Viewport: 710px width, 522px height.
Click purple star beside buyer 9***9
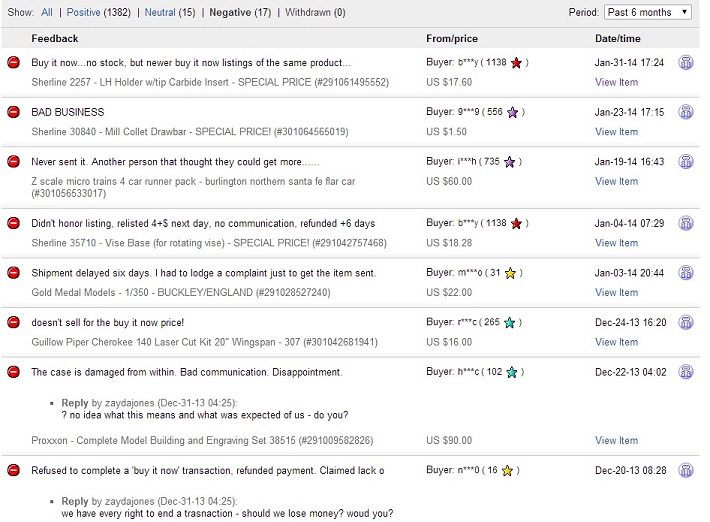click(513, 112)
